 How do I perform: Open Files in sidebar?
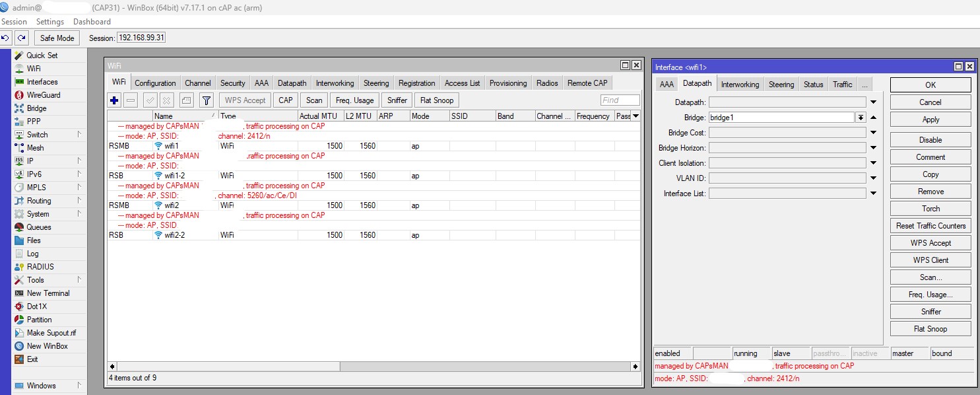pyautogui.click(x=34, y=240)
